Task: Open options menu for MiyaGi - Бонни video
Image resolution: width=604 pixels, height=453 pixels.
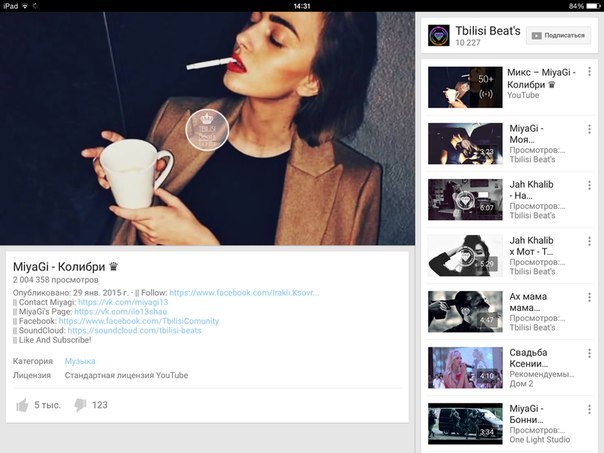Action: pos(590,408)
